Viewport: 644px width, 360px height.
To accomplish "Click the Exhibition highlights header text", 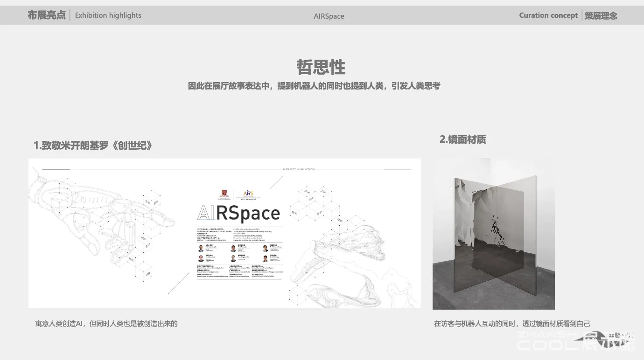I will point(108,15).
